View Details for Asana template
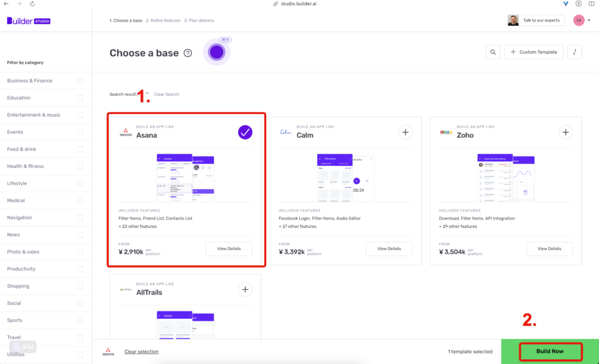Screen dimensions: 599x364 coord(229,249)
